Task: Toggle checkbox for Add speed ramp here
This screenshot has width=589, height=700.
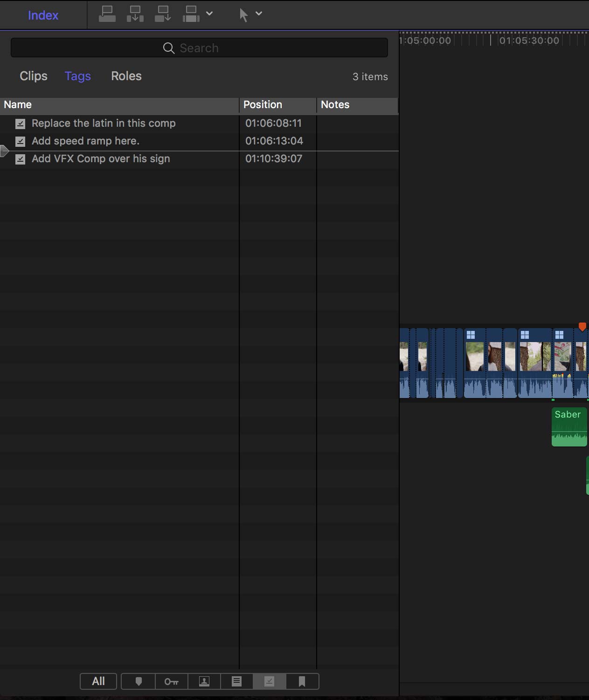Action: [20, 141]
